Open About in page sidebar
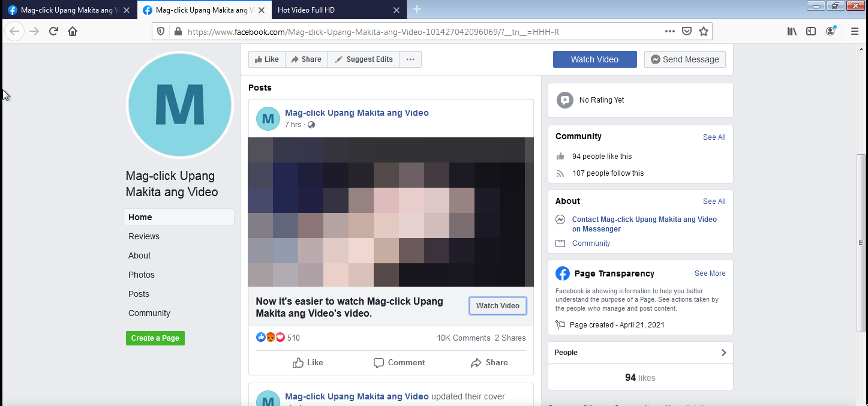 [x=140, y=255]
